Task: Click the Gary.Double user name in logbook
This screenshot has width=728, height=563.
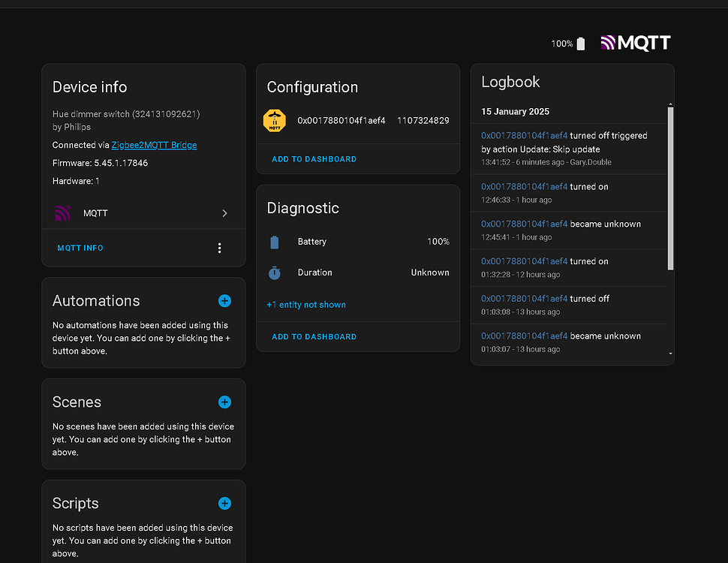Action: point(591,162)
